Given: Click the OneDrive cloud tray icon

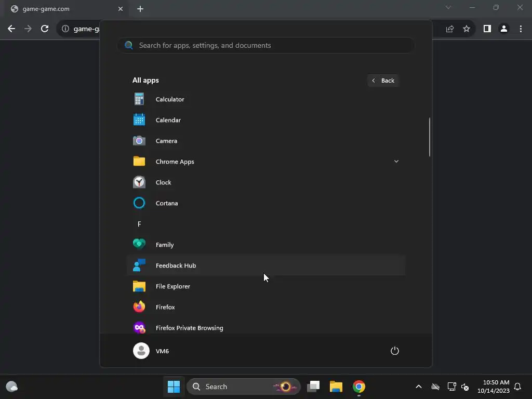Looking at the screenshot, I should point(435,387).
